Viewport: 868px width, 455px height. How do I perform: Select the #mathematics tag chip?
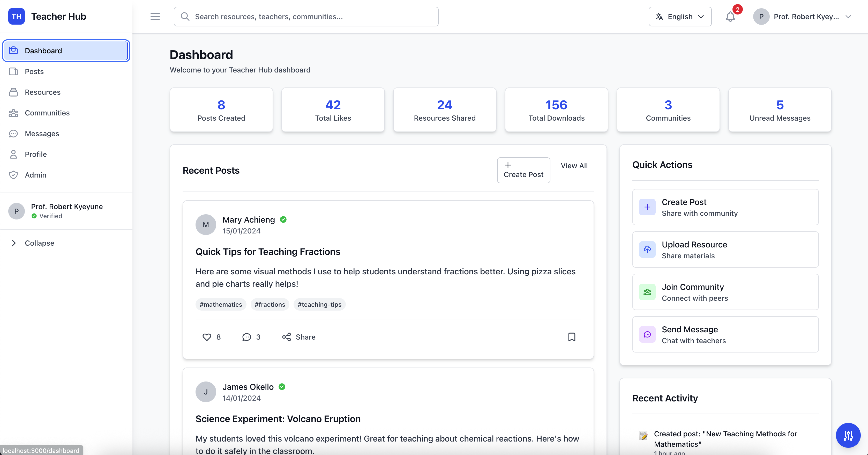pos(221,305)
